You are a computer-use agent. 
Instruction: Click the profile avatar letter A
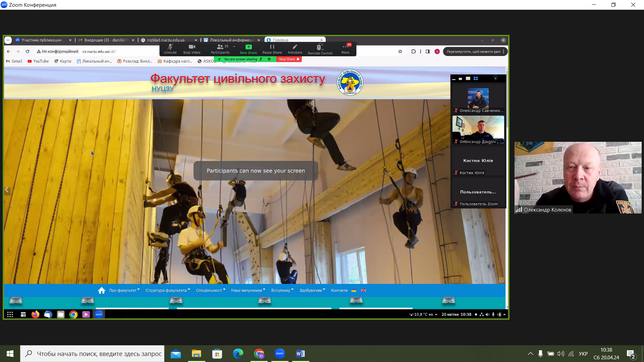coord(437,52)
